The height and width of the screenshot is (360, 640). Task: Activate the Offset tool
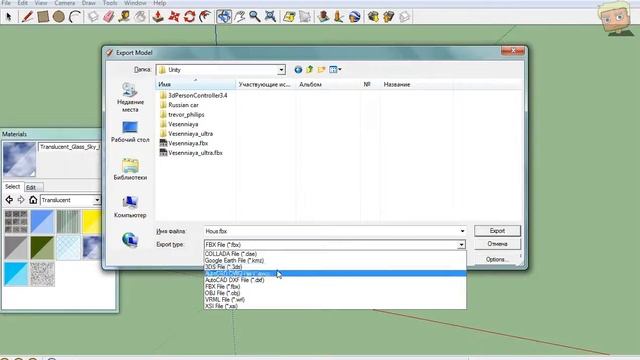click(205, 17)
